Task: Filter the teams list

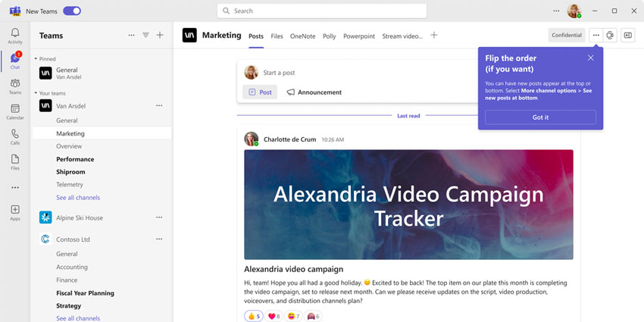Action: [x=145, y=36]
